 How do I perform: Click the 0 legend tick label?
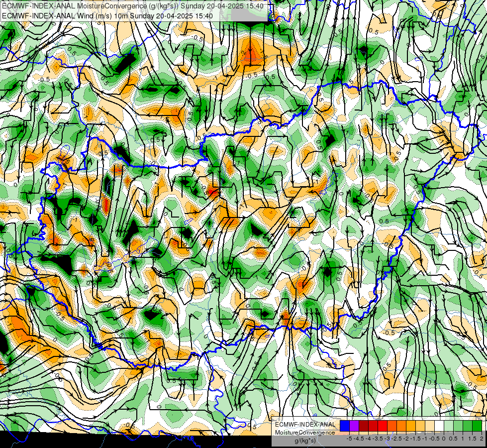444,439
